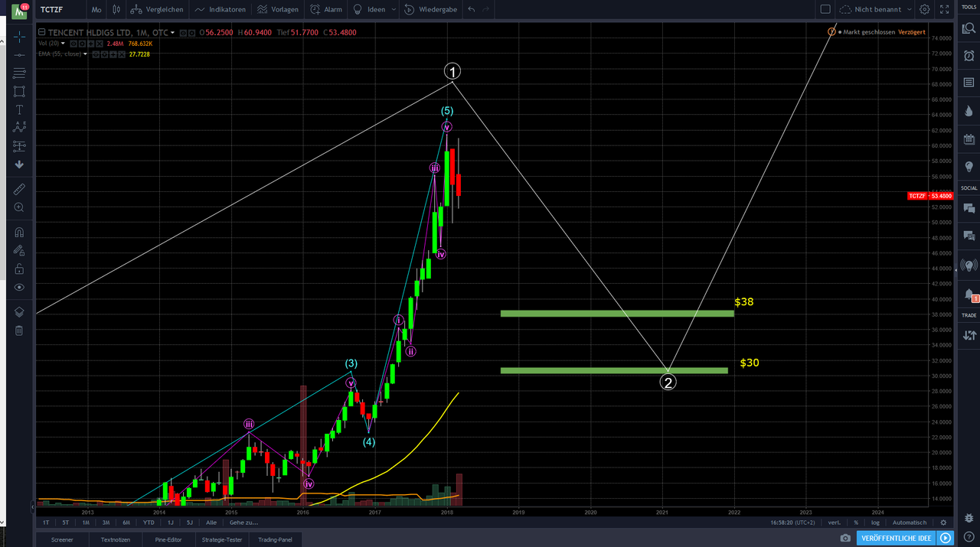Toggle percent scale option
This screenshot has width=980, height=547.
(x=856, y=523)
